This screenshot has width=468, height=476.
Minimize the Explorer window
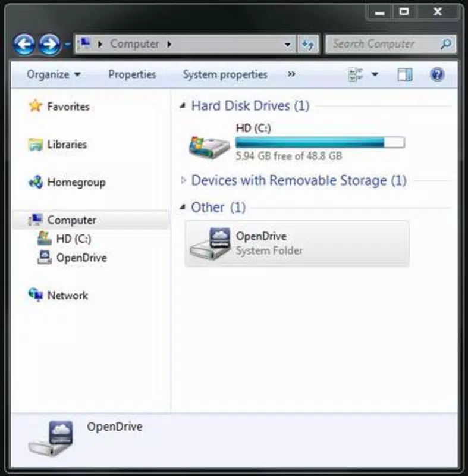click(x=380, y=12)
